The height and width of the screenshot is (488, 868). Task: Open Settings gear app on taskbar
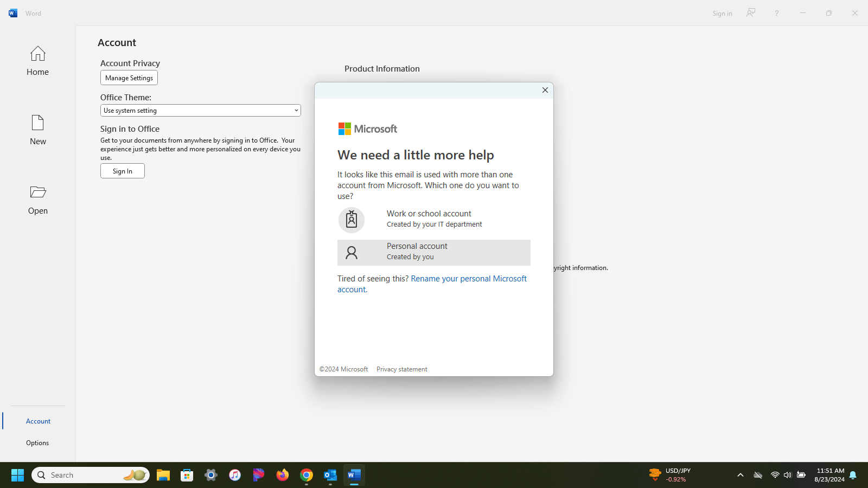coord(211,475)
